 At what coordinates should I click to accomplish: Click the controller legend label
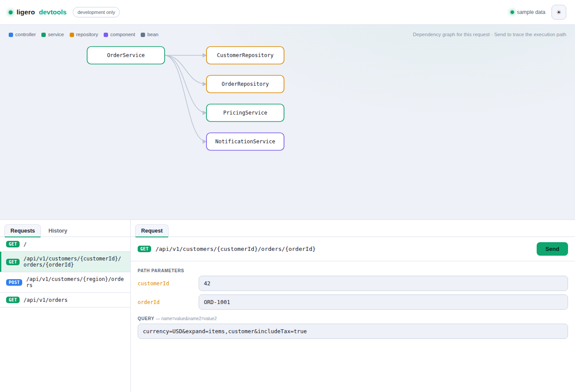pyautogui.click(x=26, y=35)
